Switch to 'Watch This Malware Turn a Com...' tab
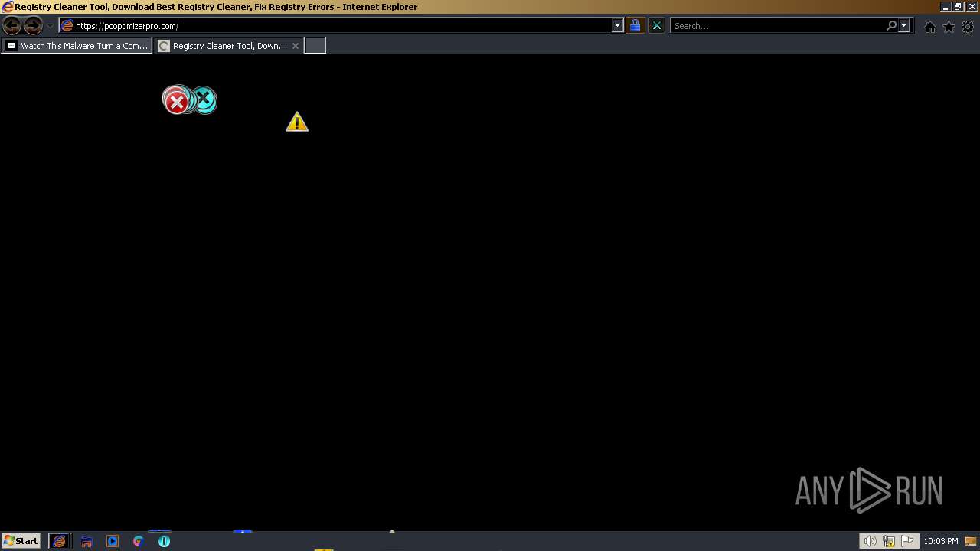The image size is (980, 551). [77, 46]
